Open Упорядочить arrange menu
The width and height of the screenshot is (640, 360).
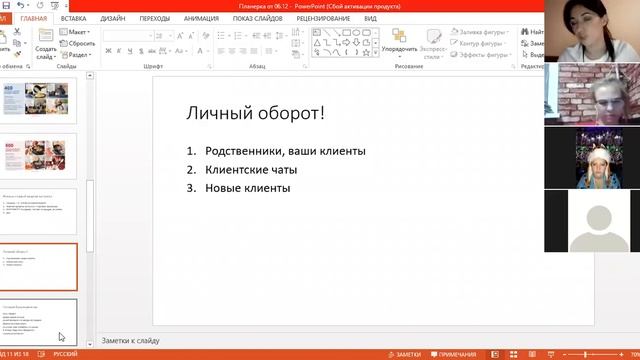click(399, 43)
